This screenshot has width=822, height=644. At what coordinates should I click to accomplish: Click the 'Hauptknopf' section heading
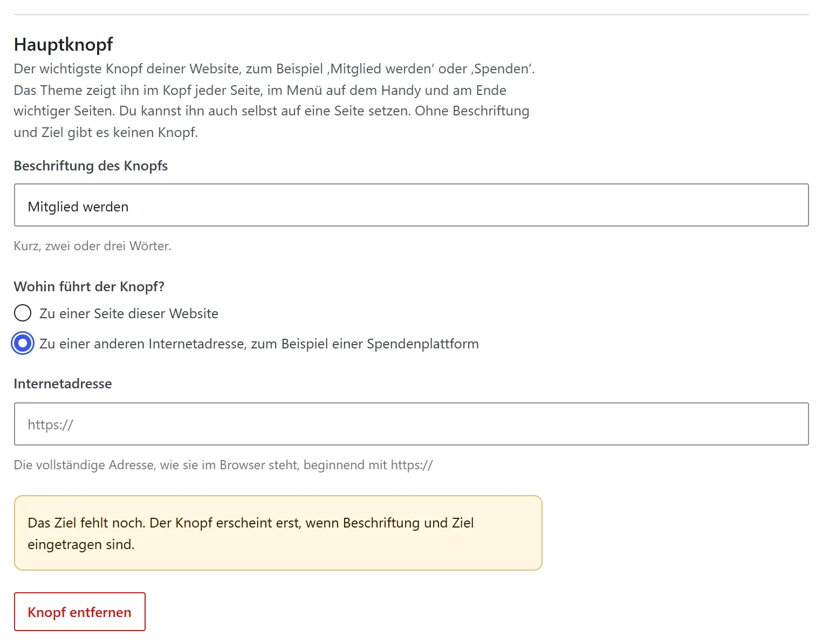(x=64, y=44)
